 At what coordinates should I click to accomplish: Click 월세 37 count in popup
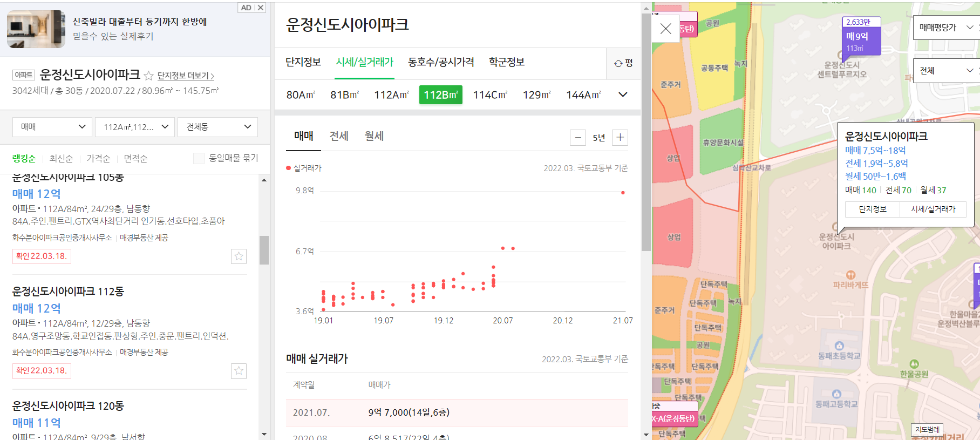(x=933, y=190)
